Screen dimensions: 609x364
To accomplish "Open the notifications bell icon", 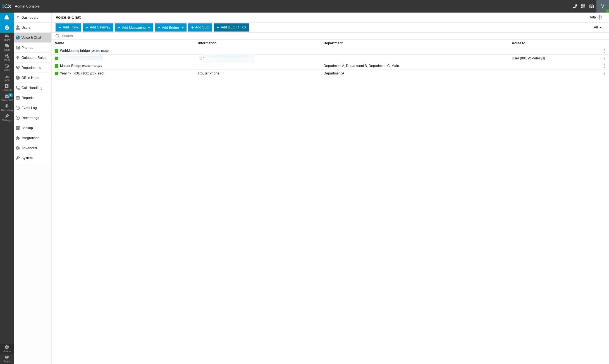I will pyautogui.click(x=7, y=18).
